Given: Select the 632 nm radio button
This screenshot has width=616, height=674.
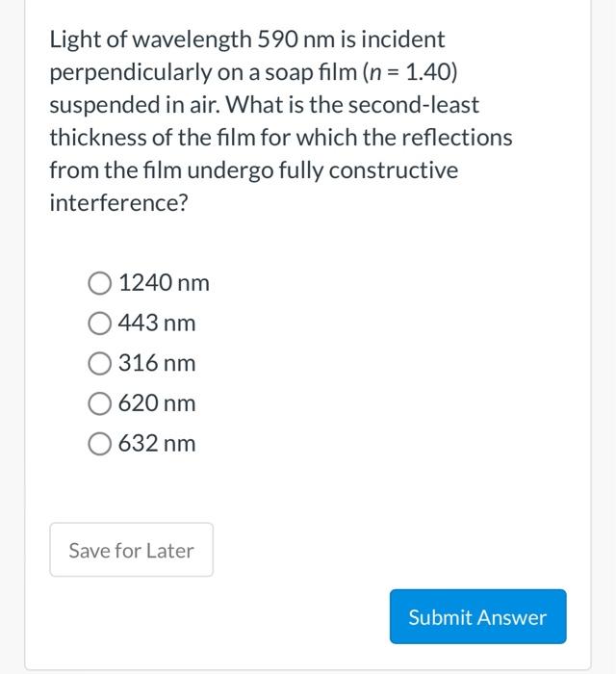Looking at the screenshot, I should click(x=100, y=444).
